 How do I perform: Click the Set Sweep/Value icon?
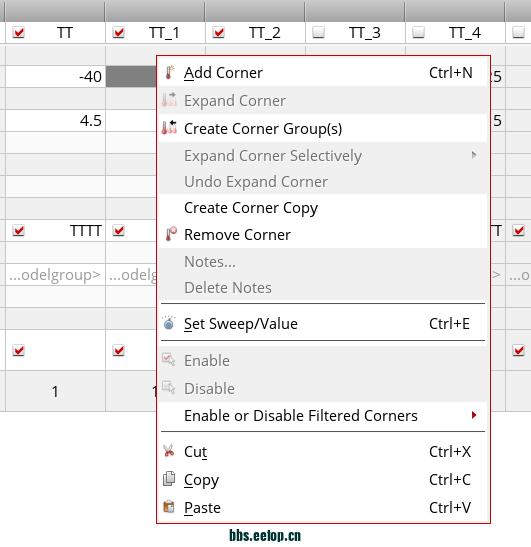tap(169, 323)
